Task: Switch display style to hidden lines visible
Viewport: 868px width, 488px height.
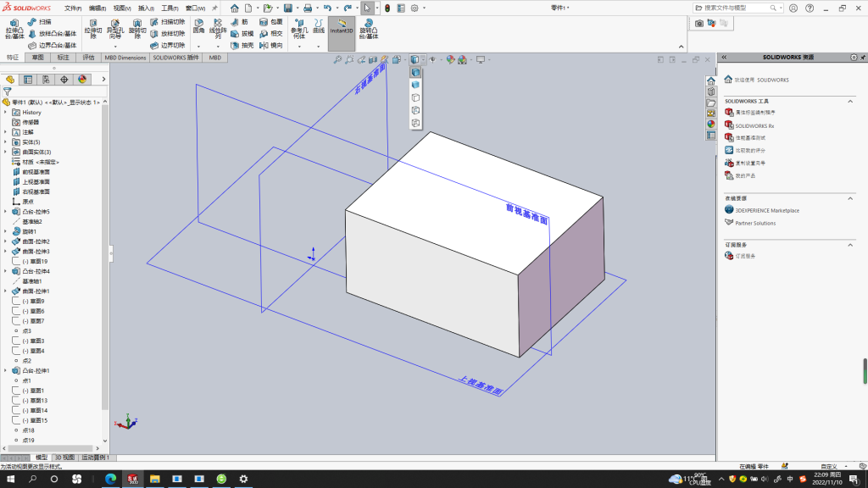Action: pos(415,111)
